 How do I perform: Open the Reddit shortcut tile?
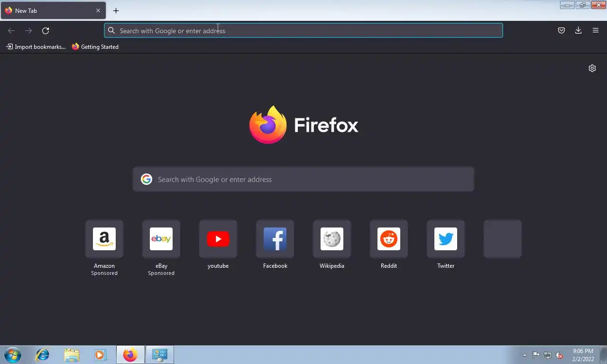[389, 239]
